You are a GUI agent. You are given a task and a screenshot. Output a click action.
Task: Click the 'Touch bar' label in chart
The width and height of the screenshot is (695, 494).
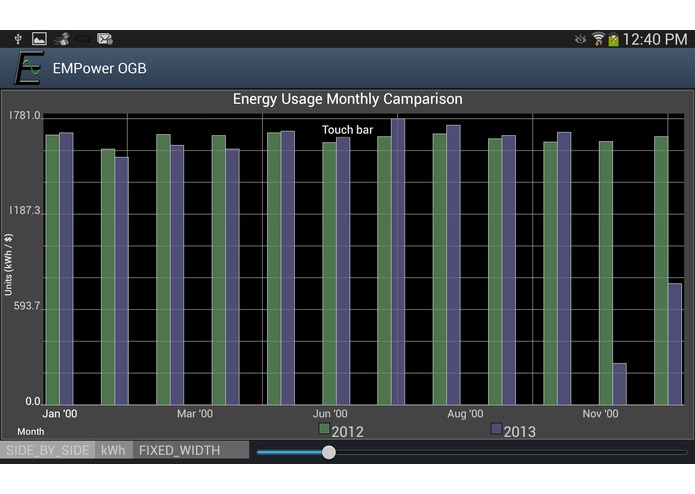[x=348, y=130]
